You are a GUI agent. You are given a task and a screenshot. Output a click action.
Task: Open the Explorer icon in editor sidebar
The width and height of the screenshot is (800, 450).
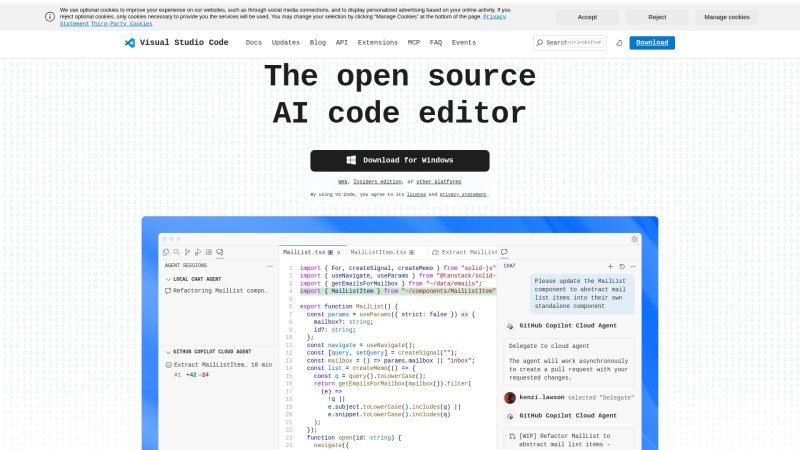tap(166, 252)
